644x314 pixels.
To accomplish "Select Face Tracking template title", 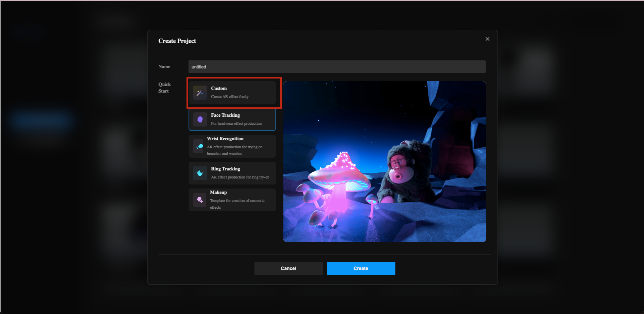I will tap(225, 115).
